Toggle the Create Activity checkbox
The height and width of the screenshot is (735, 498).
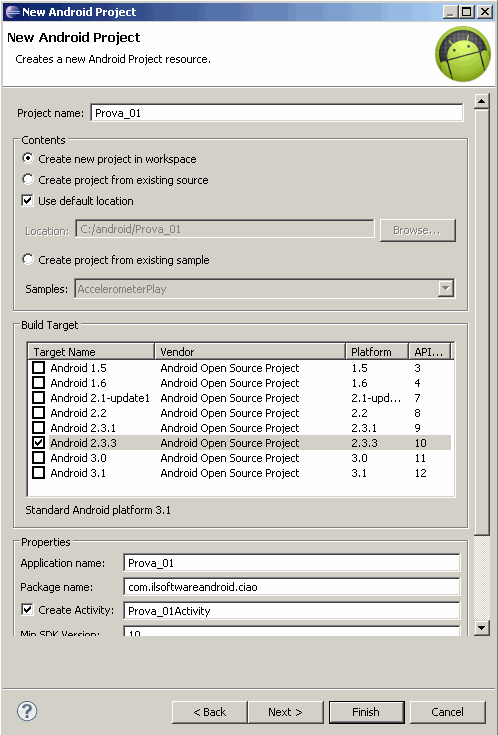point(28,610)
